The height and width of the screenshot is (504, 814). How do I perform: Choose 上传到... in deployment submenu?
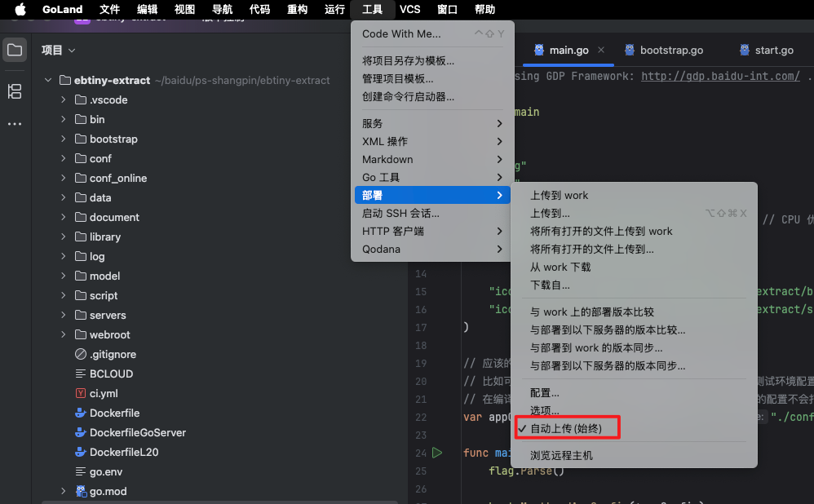(635, 214)
